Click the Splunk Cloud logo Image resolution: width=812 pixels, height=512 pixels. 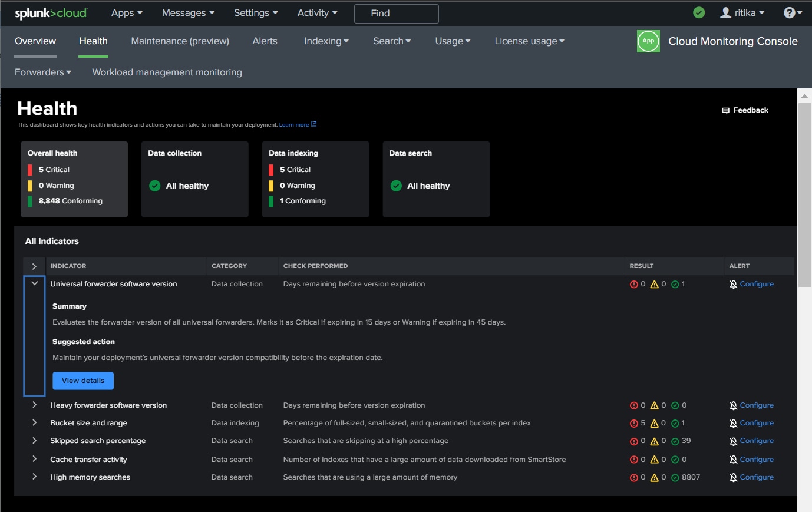51,13
